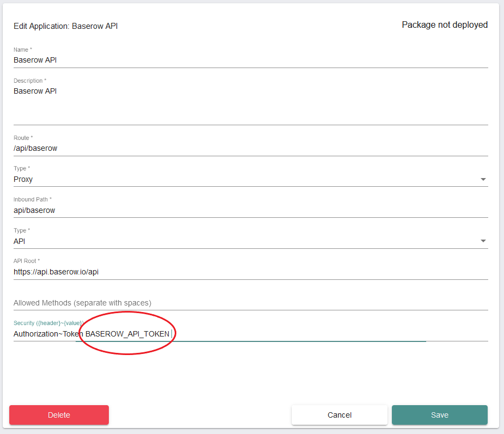
Task: Click the Package not deployed status text
Action: click(x=445, y=25)
